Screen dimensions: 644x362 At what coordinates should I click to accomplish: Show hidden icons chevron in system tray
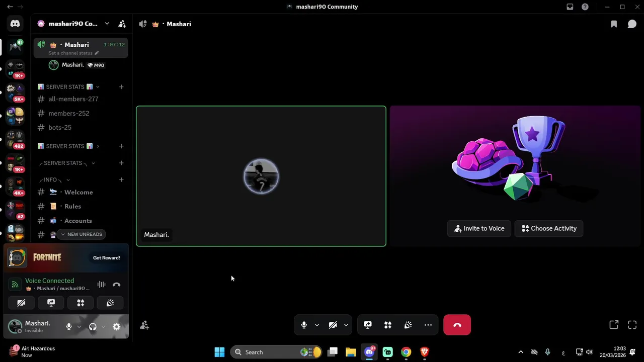[x=521, y=352]
